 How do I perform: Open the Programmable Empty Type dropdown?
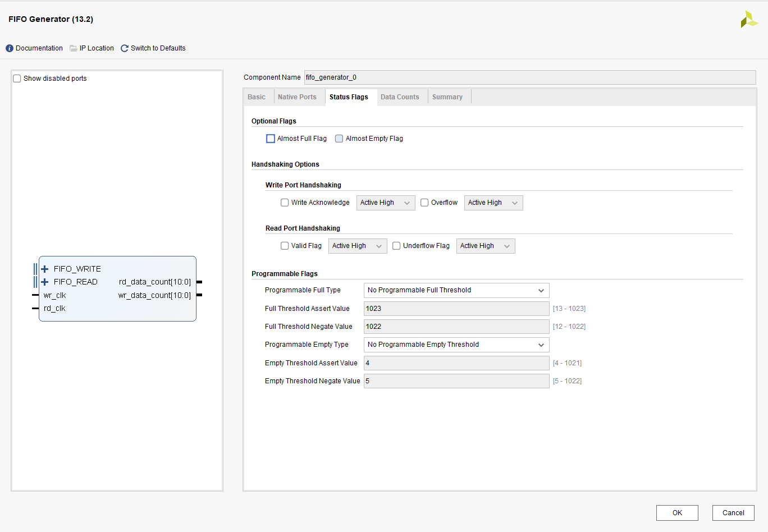456,345
